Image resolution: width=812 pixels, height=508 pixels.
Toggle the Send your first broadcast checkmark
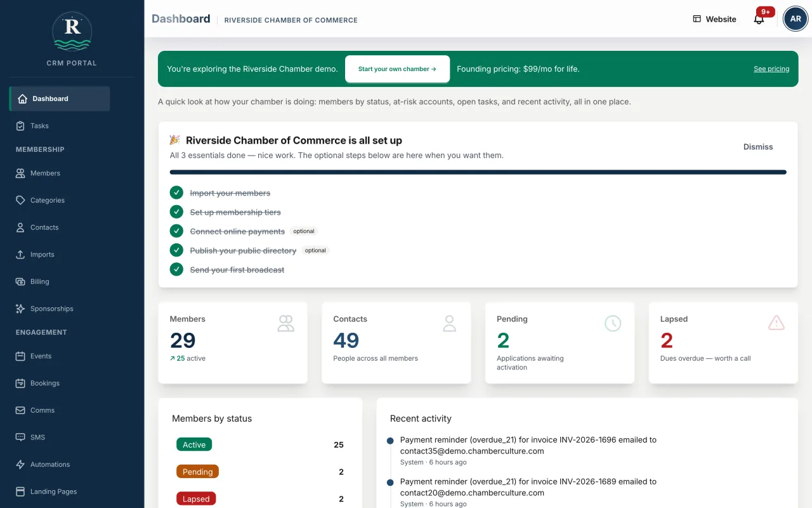(x=176, y=269)
